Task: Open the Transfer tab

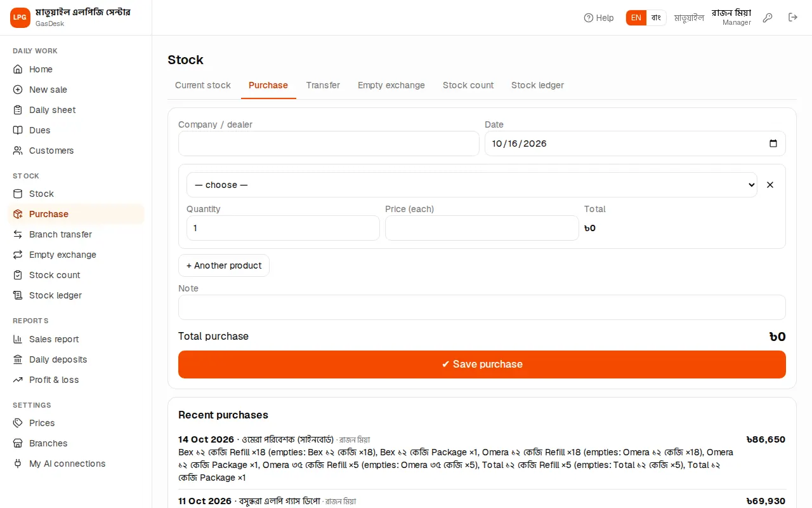Action: (x=323, y=86)
